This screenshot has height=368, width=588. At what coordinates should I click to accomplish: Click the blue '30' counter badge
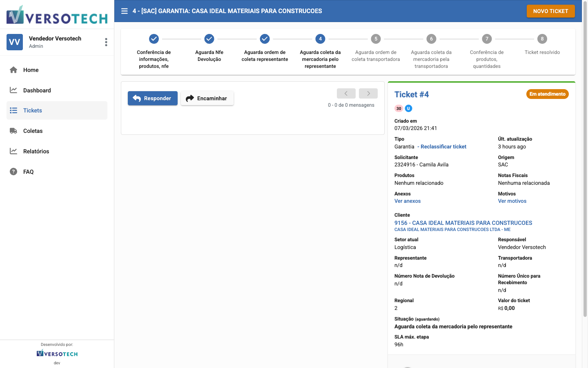point(398,108)
